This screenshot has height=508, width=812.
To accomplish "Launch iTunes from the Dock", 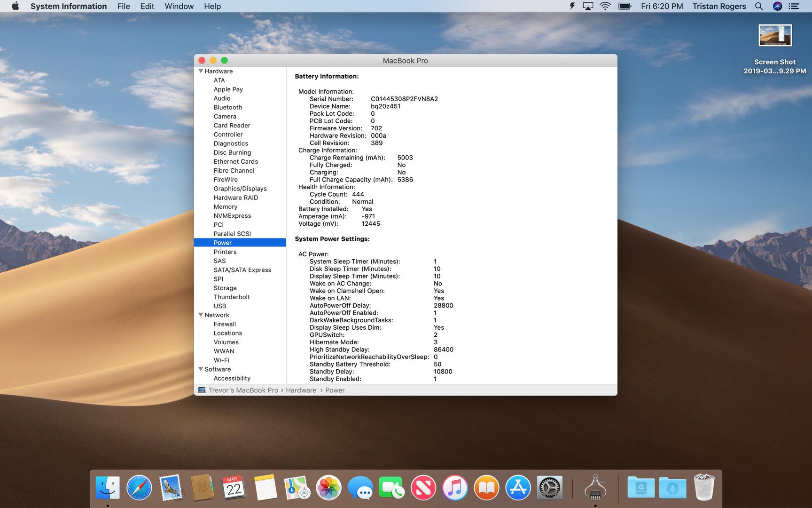I will (x=454, y=488).
